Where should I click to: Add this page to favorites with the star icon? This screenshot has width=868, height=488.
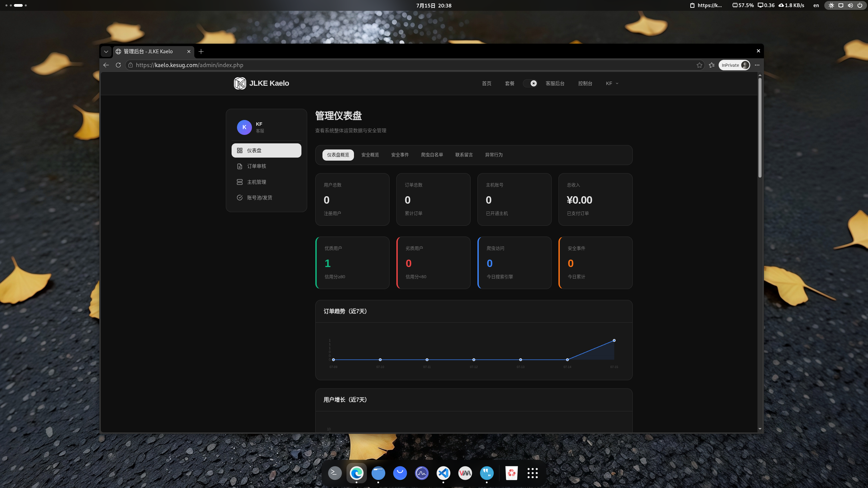pos(699,65)
